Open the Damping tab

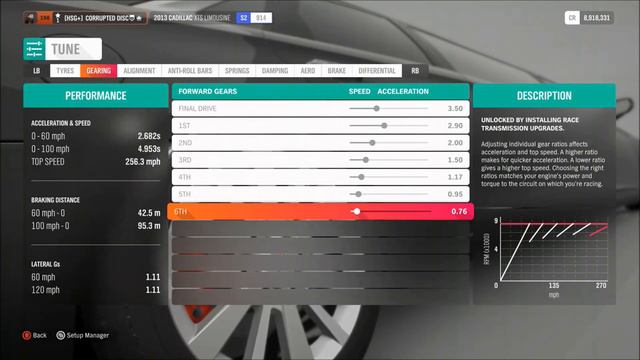275,71
